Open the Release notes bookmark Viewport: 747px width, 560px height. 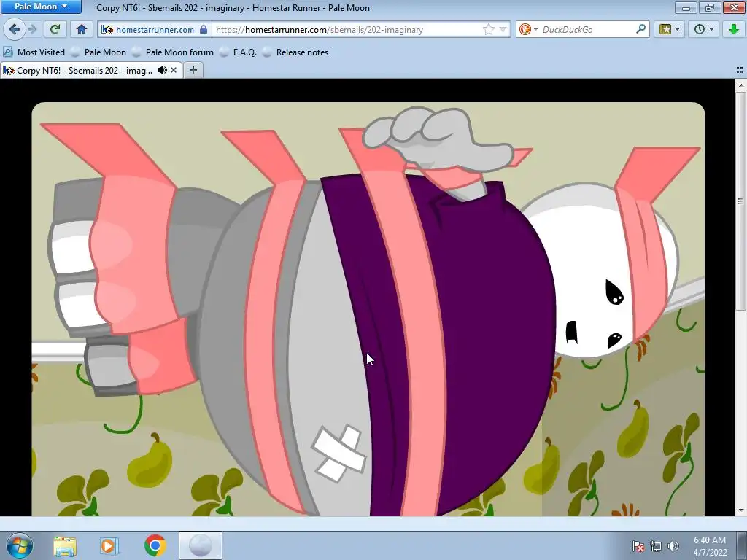pyautogui.click(x=296, y=52)
